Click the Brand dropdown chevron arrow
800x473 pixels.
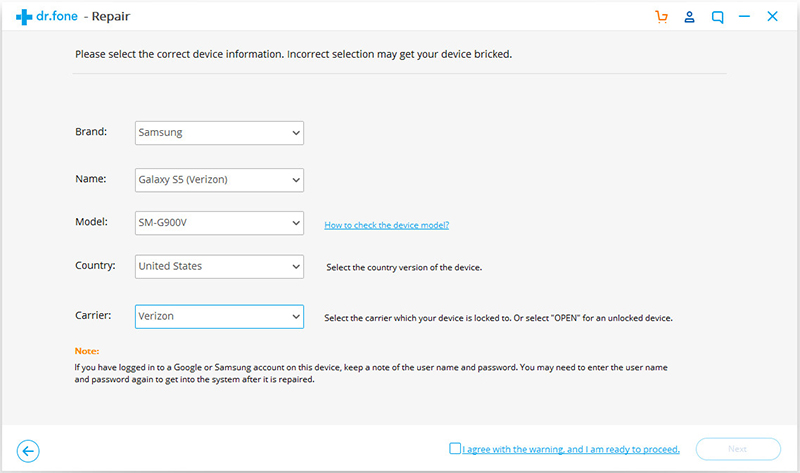tap(296, 133)
